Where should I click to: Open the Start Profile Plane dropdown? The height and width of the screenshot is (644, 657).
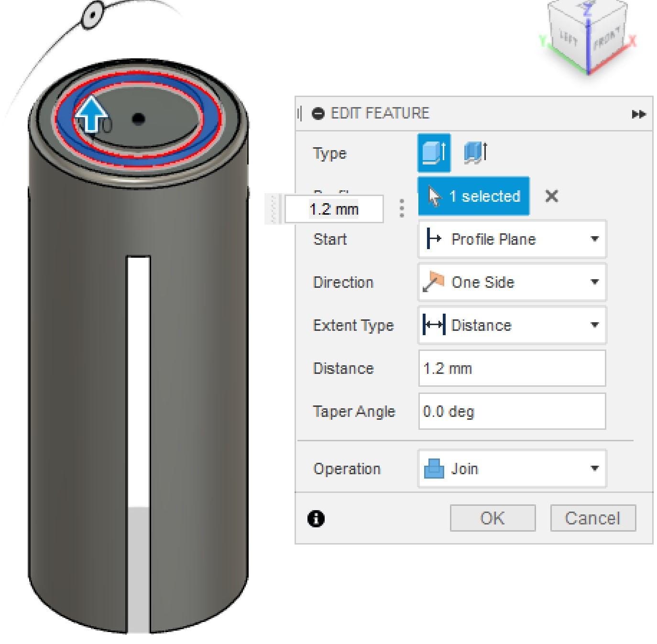pos(512,239)
